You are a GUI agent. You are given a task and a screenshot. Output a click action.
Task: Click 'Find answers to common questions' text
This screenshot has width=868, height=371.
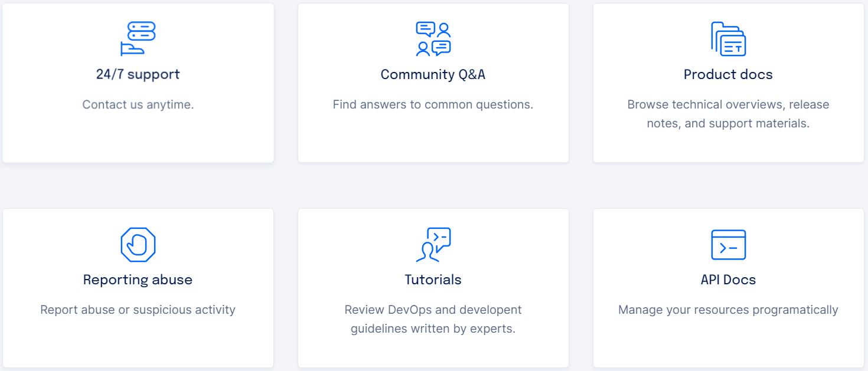pos(433,104)
